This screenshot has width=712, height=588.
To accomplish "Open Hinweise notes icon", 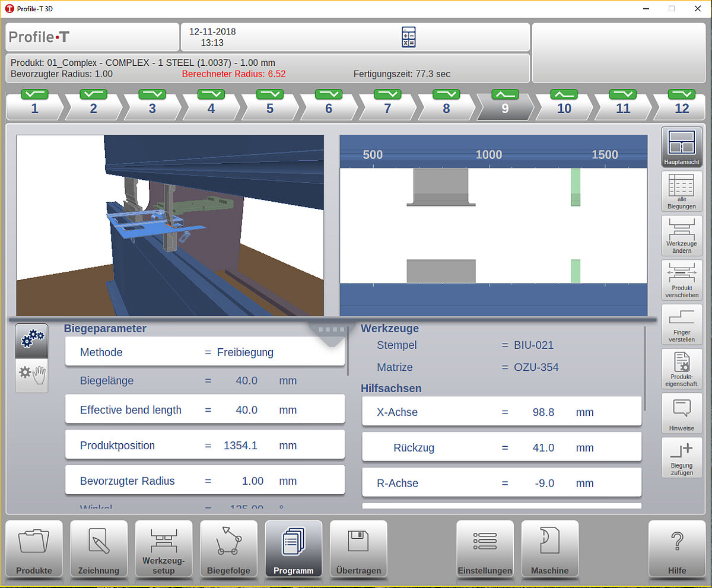I will [682, 413].
